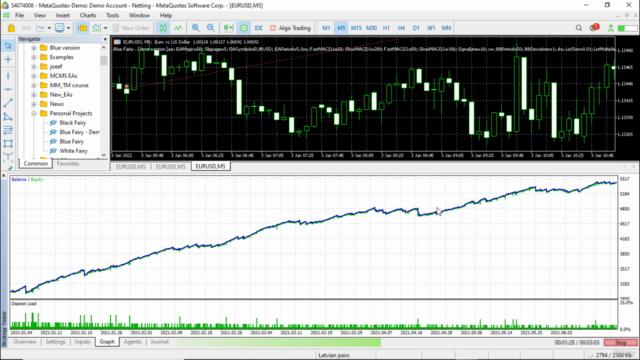The width and height of the screenshot is (640, 360).
Task: Open the Journal tab in Strategy Tester
Action: coord(159,342)
